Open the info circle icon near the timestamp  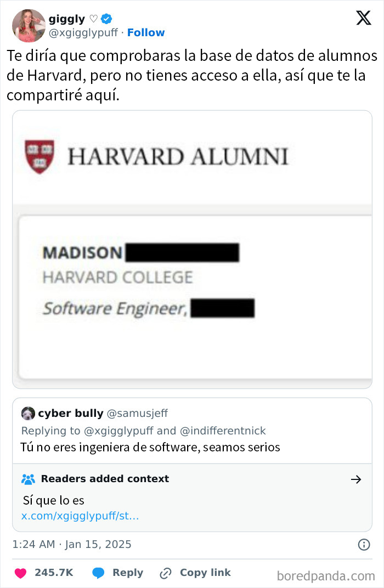tap(365, 544)
